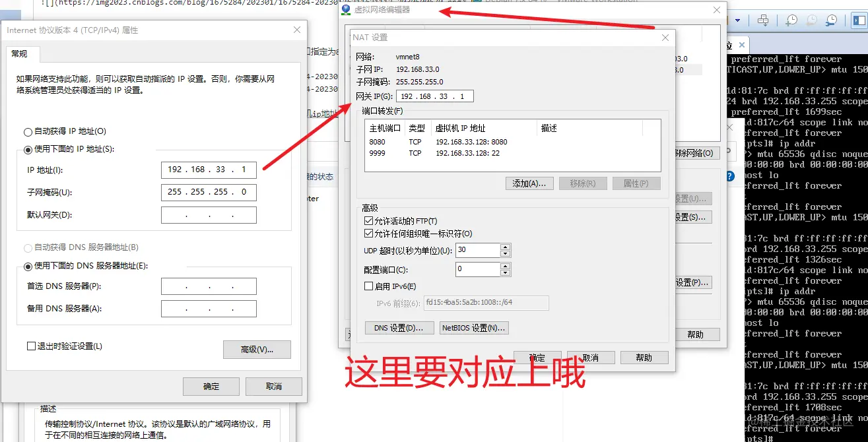Screen dimensions: 868x442
Task: Close the NAT 设置 dialog
Action: 665,38
